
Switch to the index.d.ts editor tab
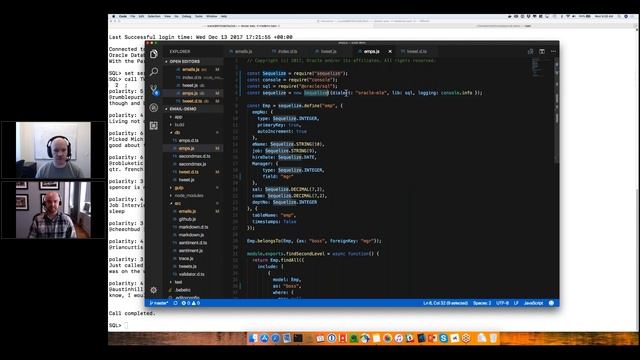point(288,51)
